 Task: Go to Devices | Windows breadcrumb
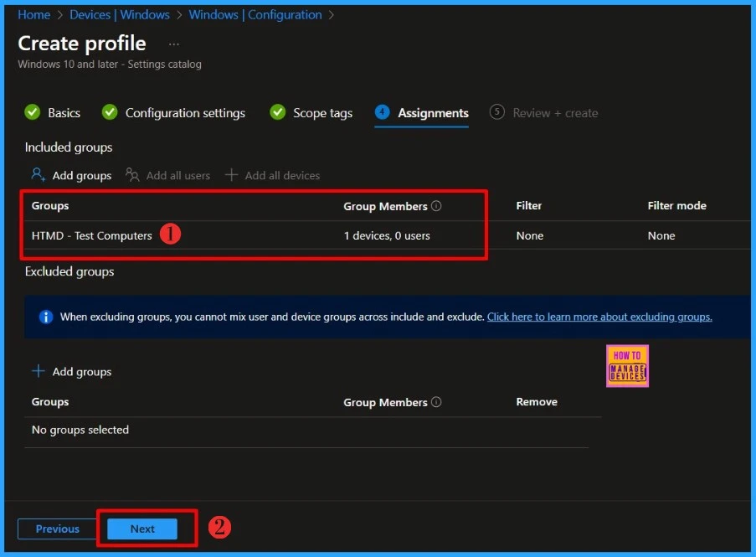120,15
